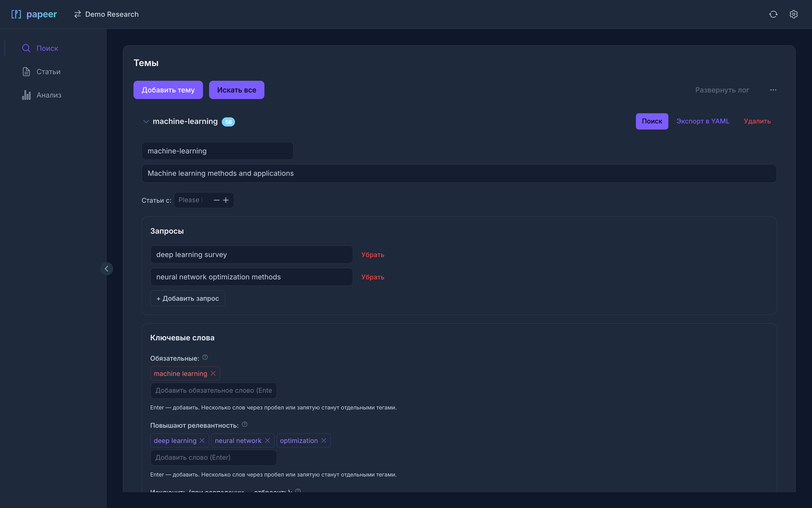Edit the 'neural network optimization methods' field
The width and height of the screenshot is (812, 508).
pyautogui.click(x=252, y=277)
